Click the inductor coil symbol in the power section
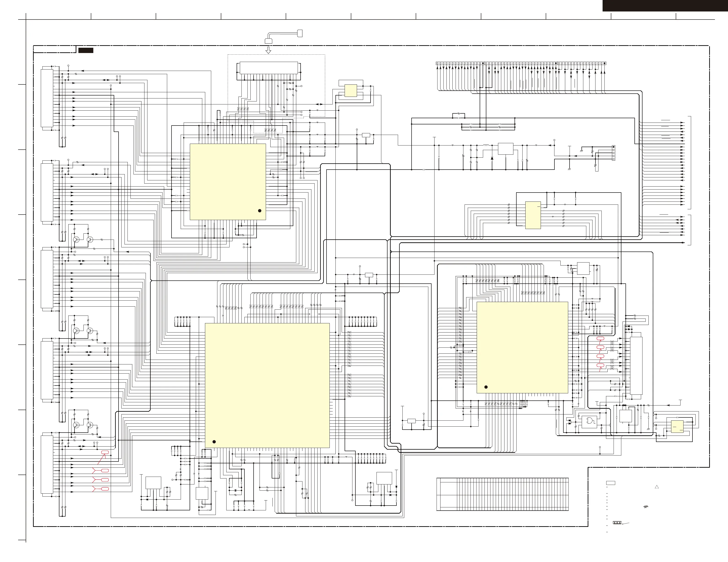Image resolution: width=728 pixels, height=562 pixels. (x=486, y=145)
